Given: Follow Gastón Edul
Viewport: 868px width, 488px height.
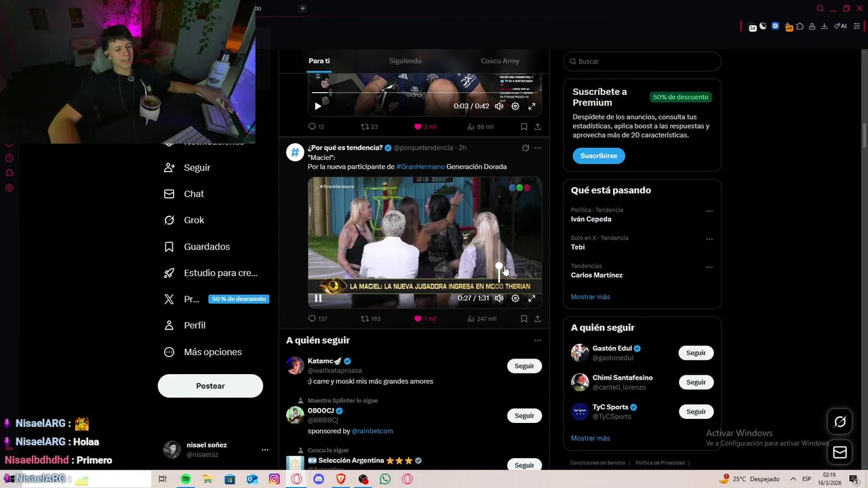Looking at the screenshot, I should click(696, 352).
